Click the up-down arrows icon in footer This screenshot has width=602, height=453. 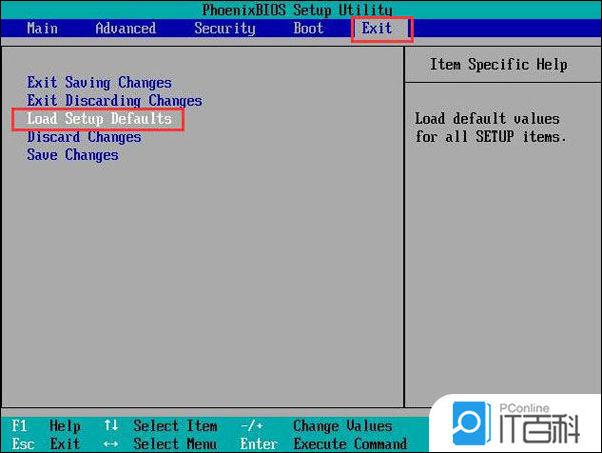(x=111, y=425)
